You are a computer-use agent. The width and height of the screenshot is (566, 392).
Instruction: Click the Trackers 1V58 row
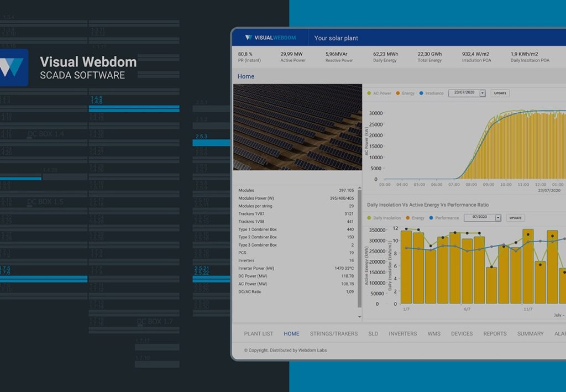click(x=296, y=222)
